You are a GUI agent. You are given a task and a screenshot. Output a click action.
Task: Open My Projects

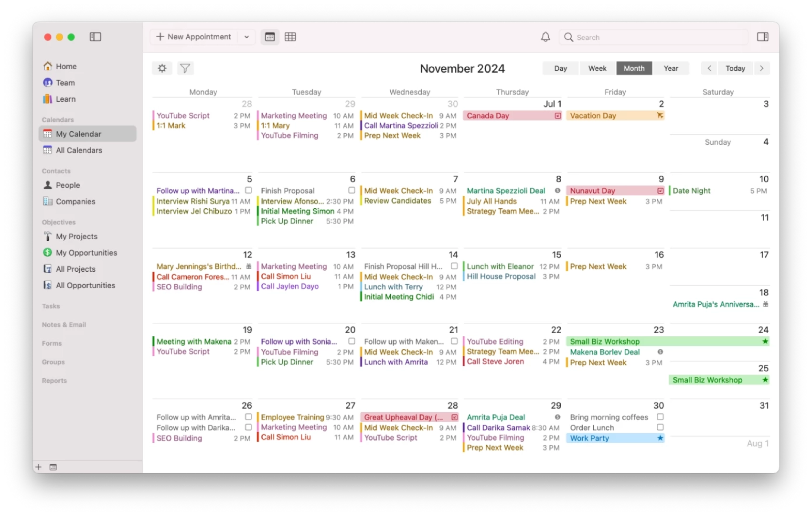tap(76, 236)
